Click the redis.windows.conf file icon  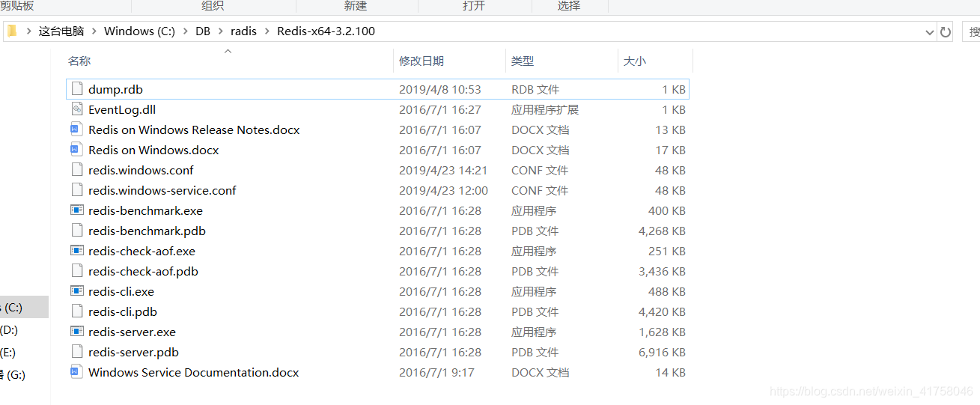click(76, 170)
